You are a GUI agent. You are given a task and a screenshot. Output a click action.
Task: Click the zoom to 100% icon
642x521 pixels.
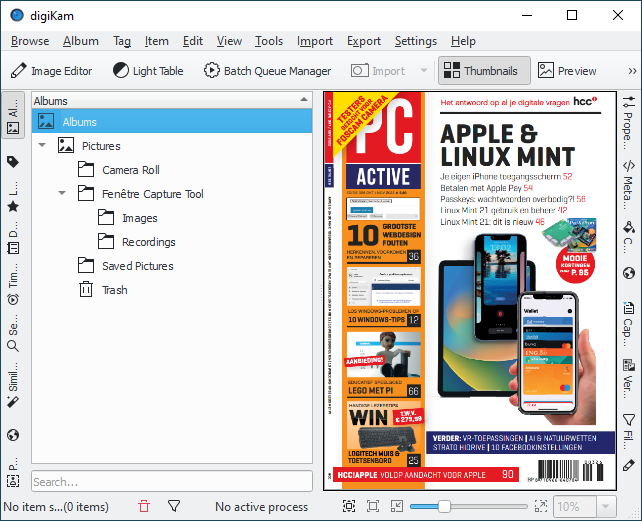373,507
